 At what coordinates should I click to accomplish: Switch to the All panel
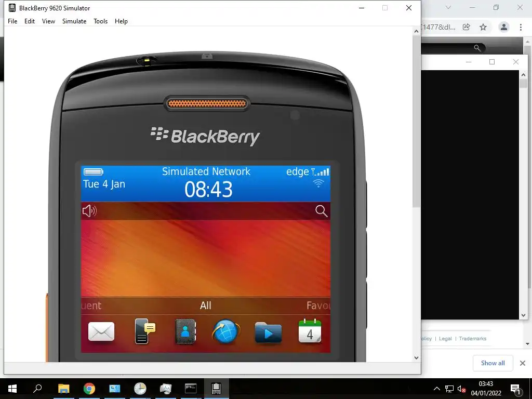206,305
